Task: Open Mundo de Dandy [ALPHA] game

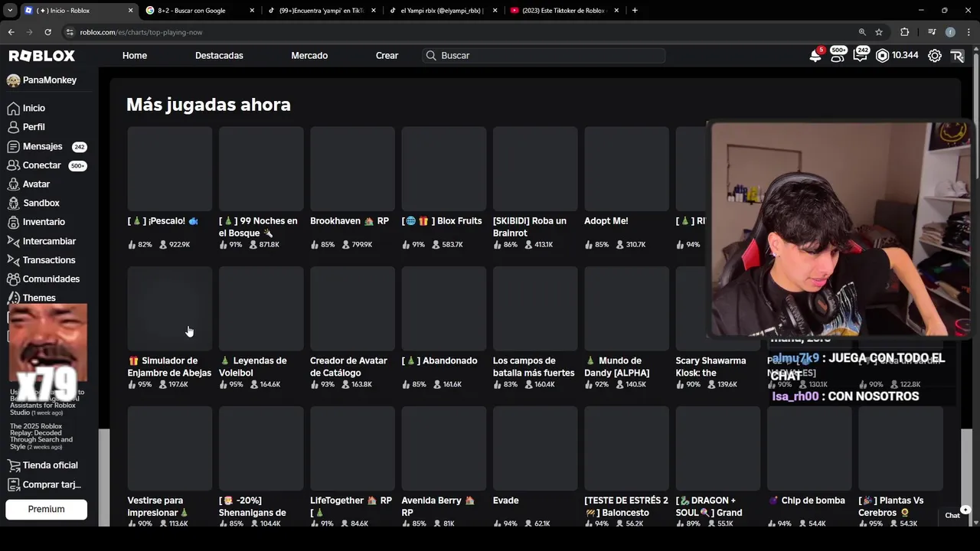Action: click(626, 309)
